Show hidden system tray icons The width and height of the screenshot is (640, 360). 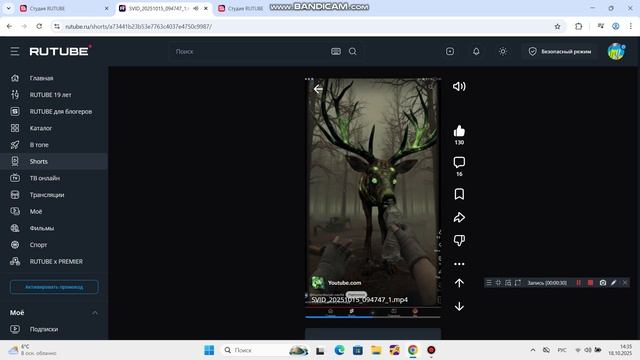point(533,350)
